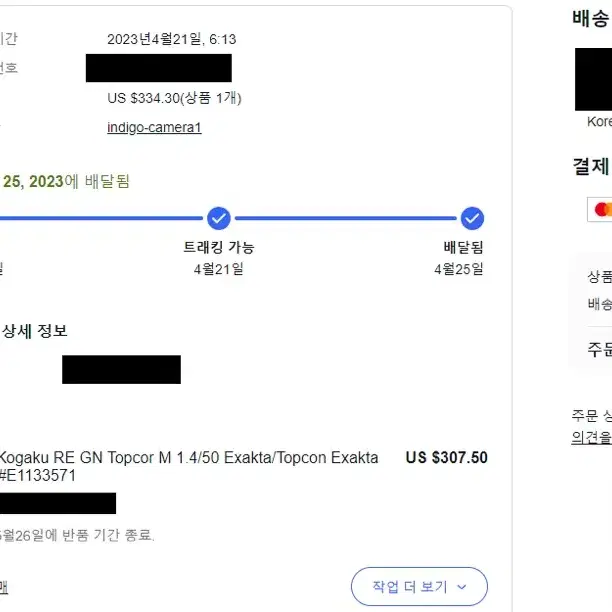Screen dimensions: 612x612
Task: Click the 트래킹 가능 blue checkmark circle
Action: pyautogui.click(x=219, y=218)
